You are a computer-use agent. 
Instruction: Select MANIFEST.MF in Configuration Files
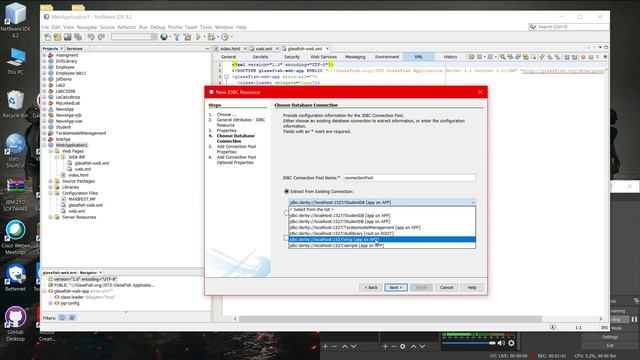82,199
